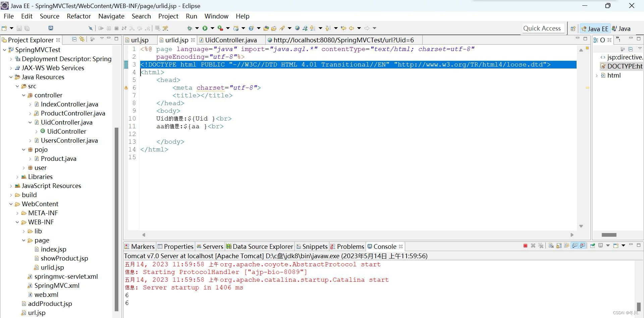Click the Save toolbar icon
The image size is (644, 318).
19,28
